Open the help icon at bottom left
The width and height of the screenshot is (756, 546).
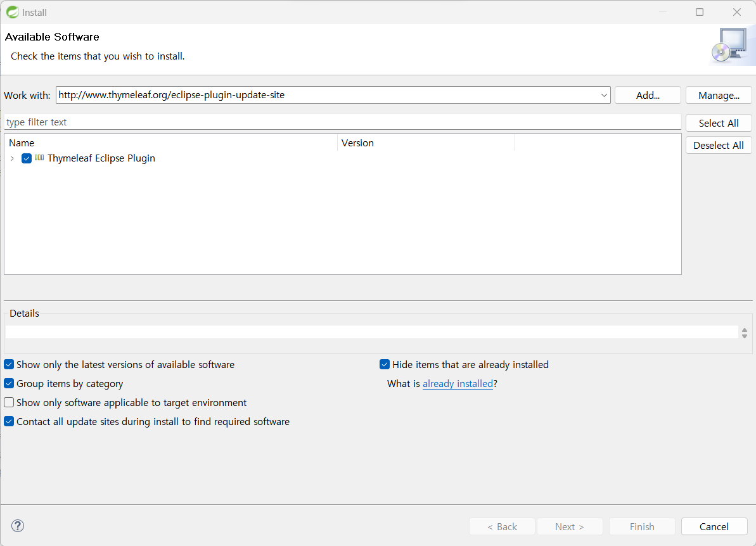18,526
